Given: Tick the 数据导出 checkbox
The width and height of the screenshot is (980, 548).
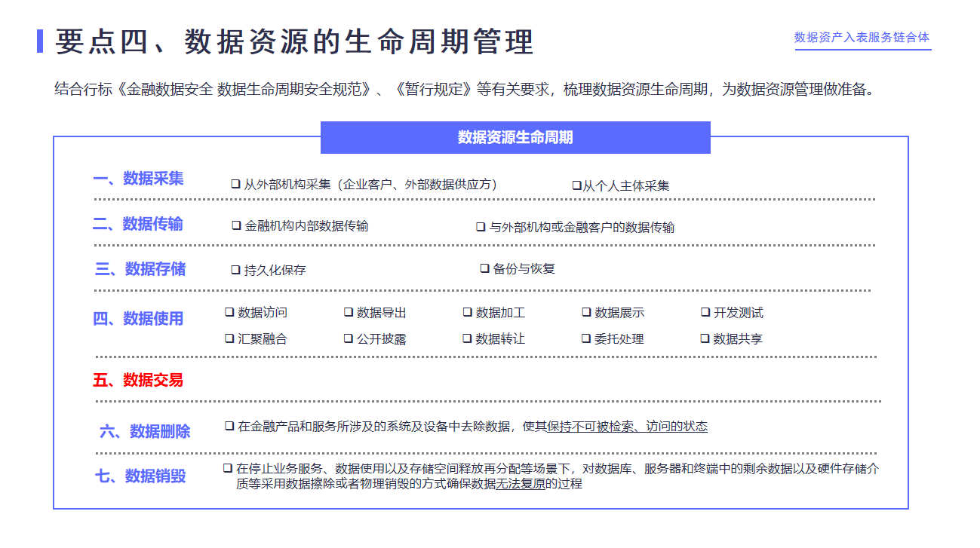Looking at the screenshot, I should coord(349,312).
